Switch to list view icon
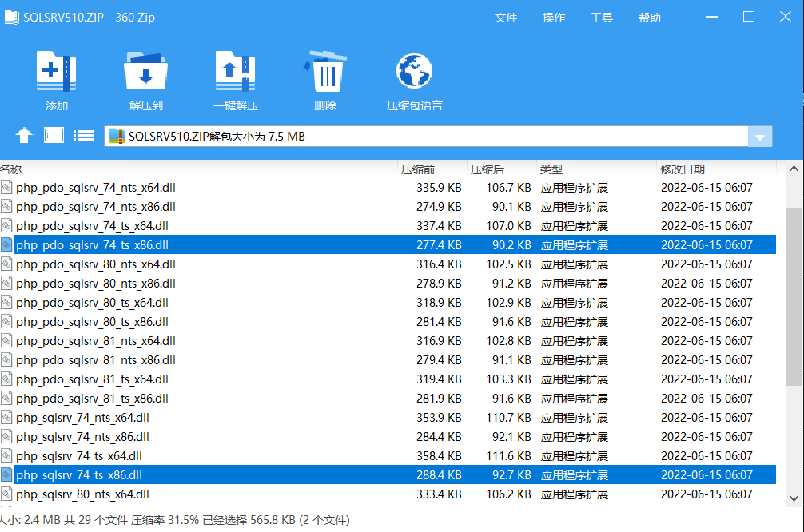Image resolution: width=804 pixels, height=532 pixels. coord(84,135)
